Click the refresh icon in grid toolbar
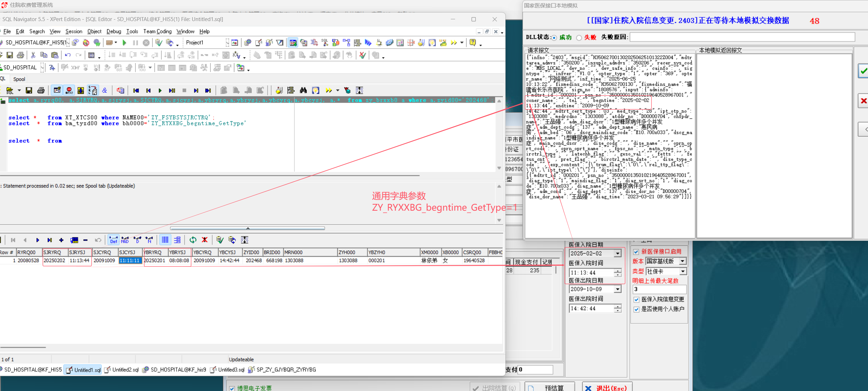This screenshot has height=391, width=868. coord(193,240)
